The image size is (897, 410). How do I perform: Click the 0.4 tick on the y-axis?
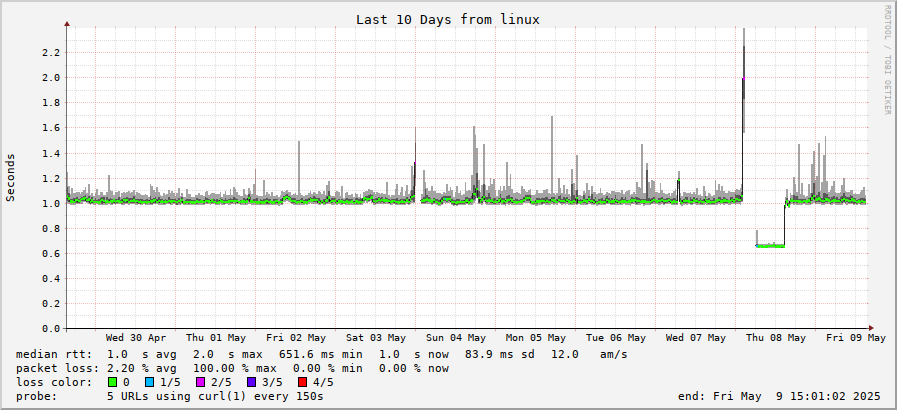point(50,278)
